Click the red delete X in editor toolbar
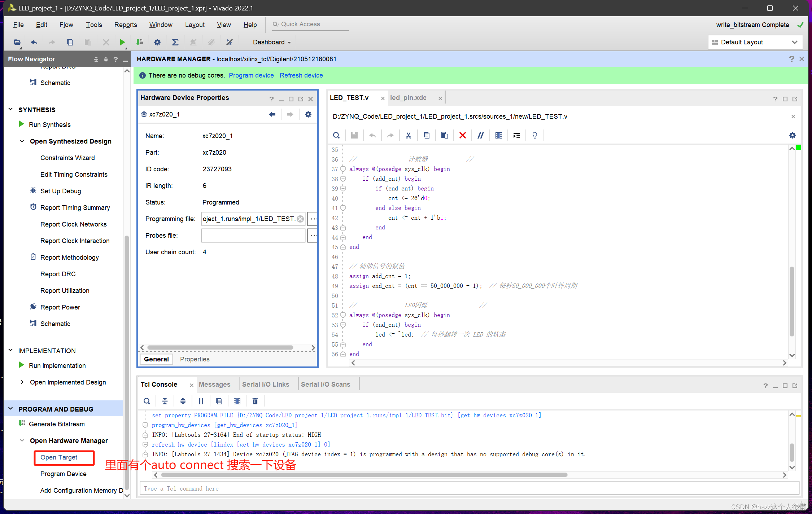The height and width of the screenshot is (514, 812). pos(462,135)
